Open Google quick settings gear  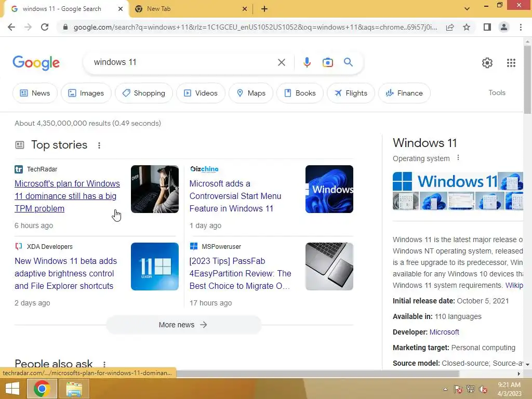(487, 63)
